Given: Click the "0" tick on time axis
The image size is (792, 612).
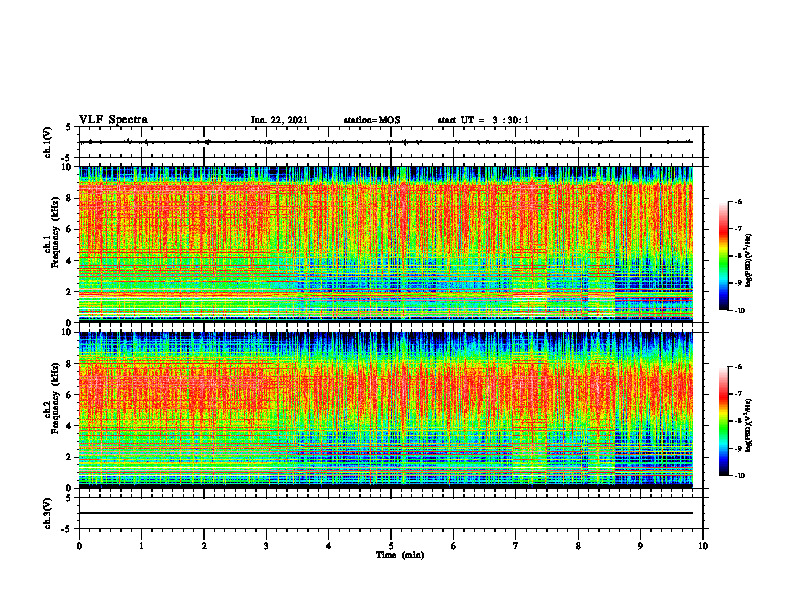Looking at the screenshot, I should (79, 546).
